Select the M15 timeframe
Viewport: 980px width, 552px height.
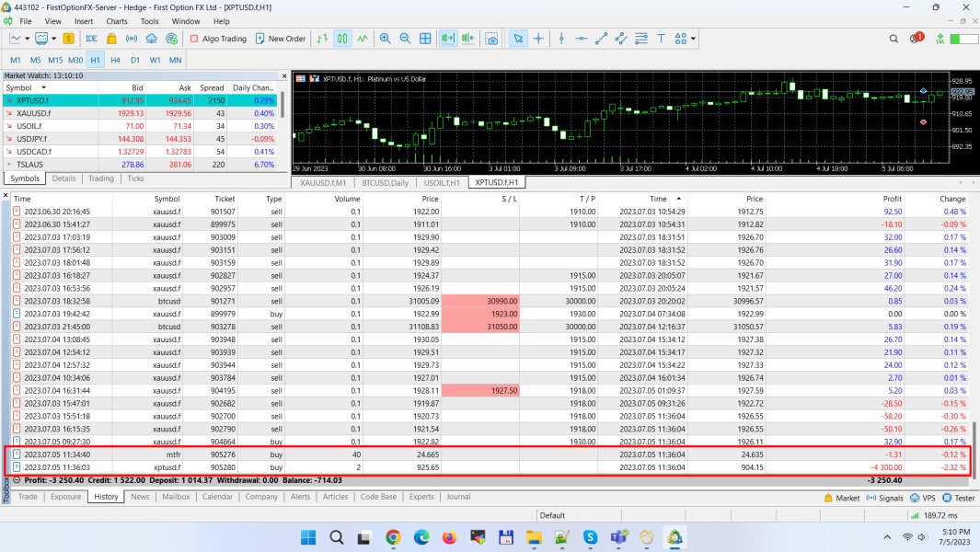[55, 60]
